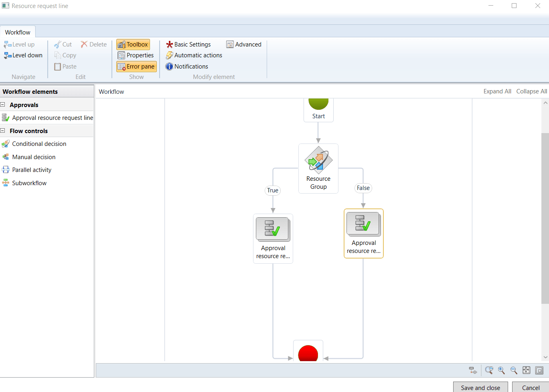Select Conditional decision from workflow elements

[x=39, y=144]
